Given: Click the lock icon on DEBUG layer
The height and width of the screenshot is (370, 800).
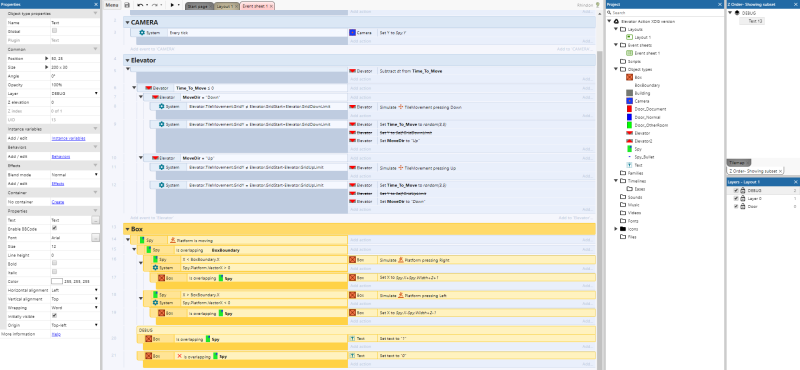Looking at the screenshot, I should 743,190.
